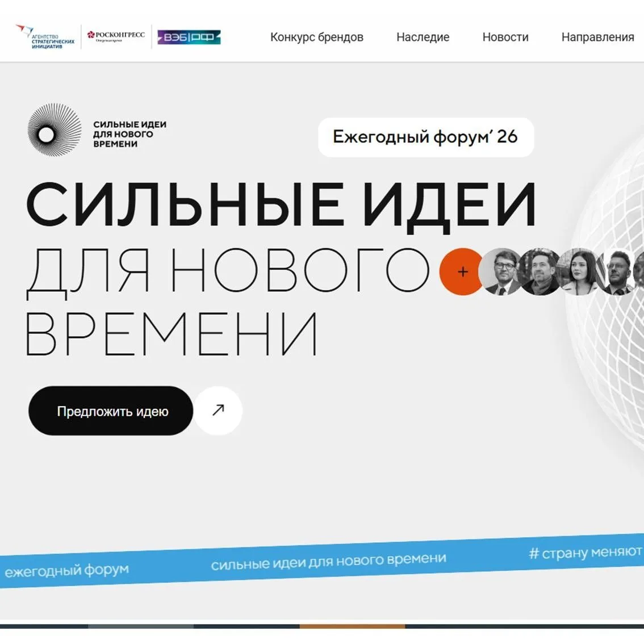This screenshot has height=644, width=644.
Task: Open Новости menu item
Action: [505, 37]
